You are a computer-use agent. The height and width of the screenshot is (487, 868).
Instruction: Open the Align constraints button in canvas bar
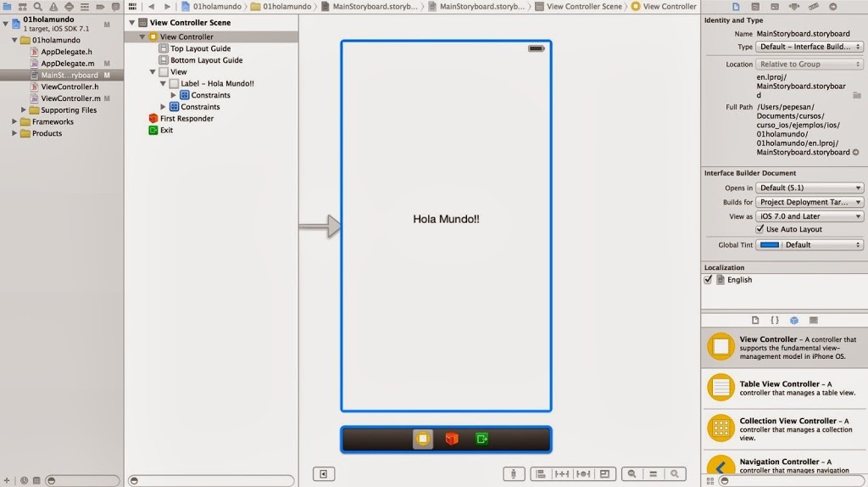pos(541,473)
